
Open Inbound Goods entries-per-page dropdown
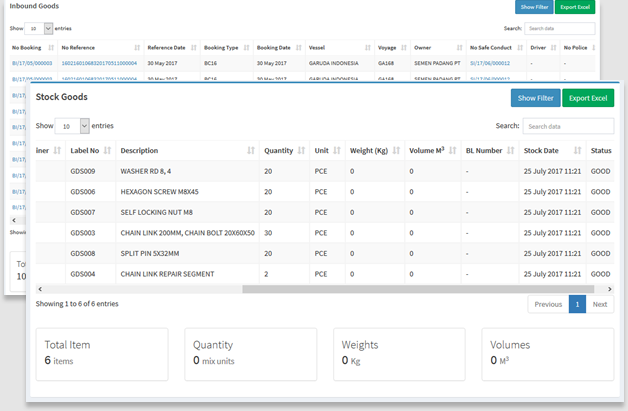click(x=39, y=28)
